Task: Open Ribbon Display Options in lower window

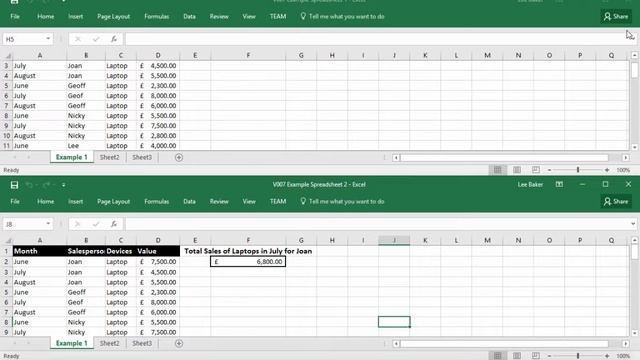Action: coord(559,184)
